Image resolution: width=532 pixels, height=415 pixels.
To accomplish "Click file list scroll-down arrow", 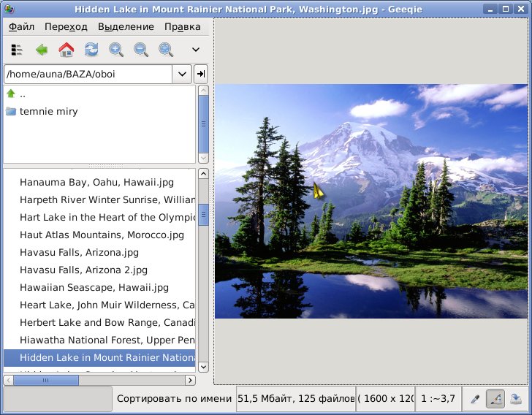I will point(203,367).
